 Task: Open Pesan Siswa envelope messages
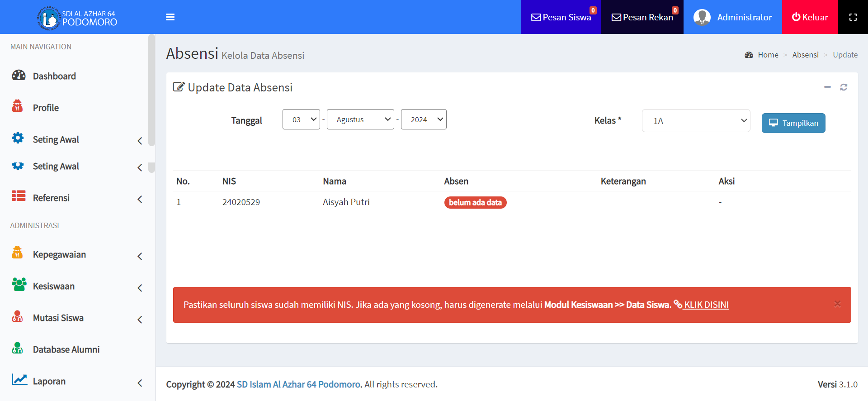[x=561, y=17]
